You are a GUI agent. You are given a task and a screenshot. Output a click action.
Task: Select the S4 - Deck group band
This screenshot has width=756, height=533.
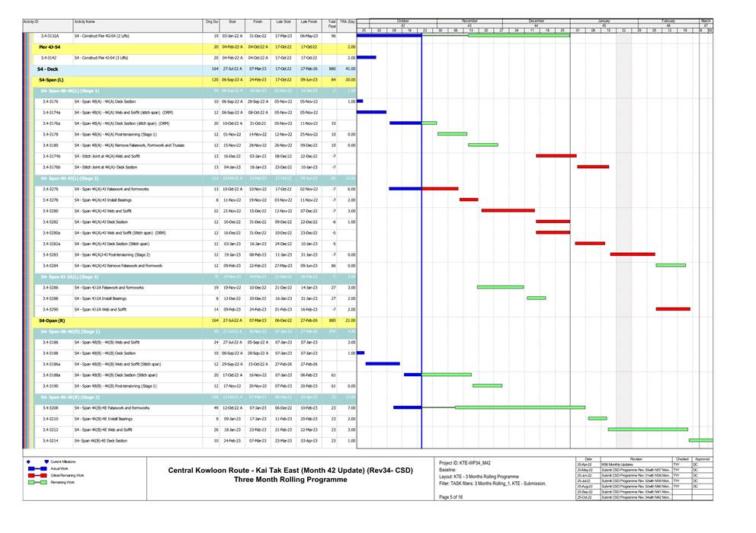pos(195,69)
